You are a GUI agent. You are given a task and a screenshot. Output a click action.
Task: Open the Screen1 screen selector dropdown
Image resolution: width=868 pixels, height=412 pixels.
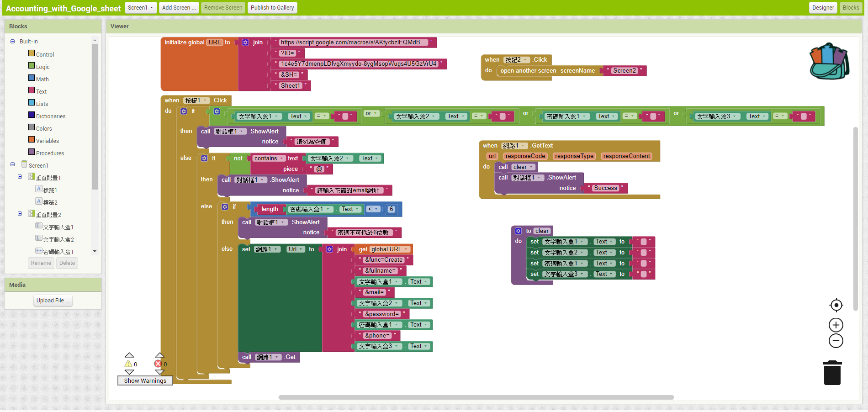[140, 8]
